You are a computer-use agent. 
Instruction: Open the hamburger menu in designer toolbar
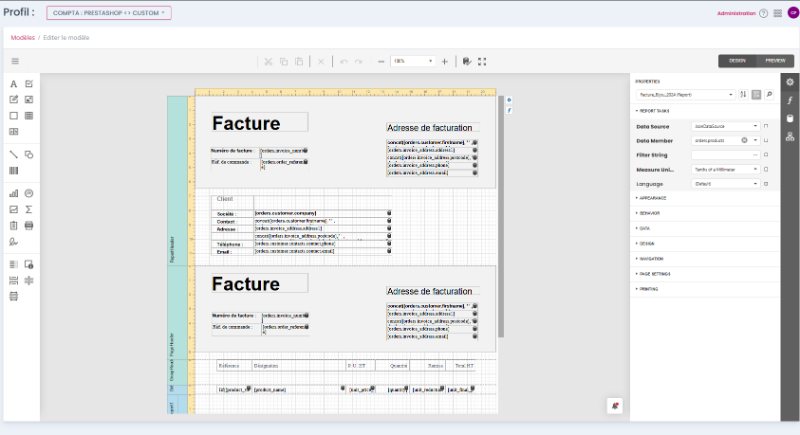pos(15,61)
